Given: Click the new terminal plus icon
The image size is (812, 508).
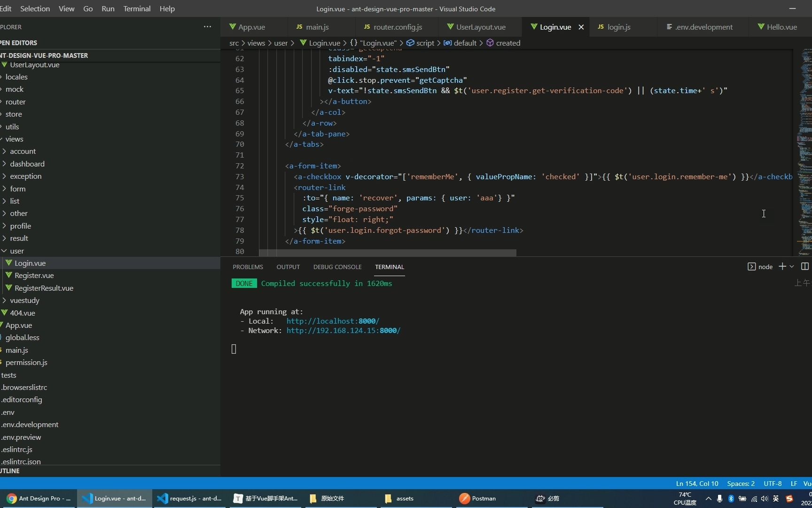Looking at the screenshot, I should [782, 267].
